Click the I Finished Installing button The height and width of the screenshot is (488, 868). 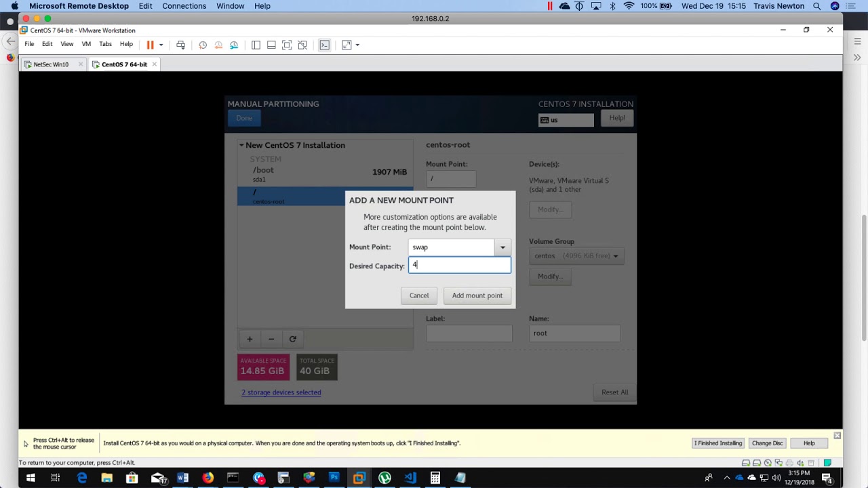718,443
